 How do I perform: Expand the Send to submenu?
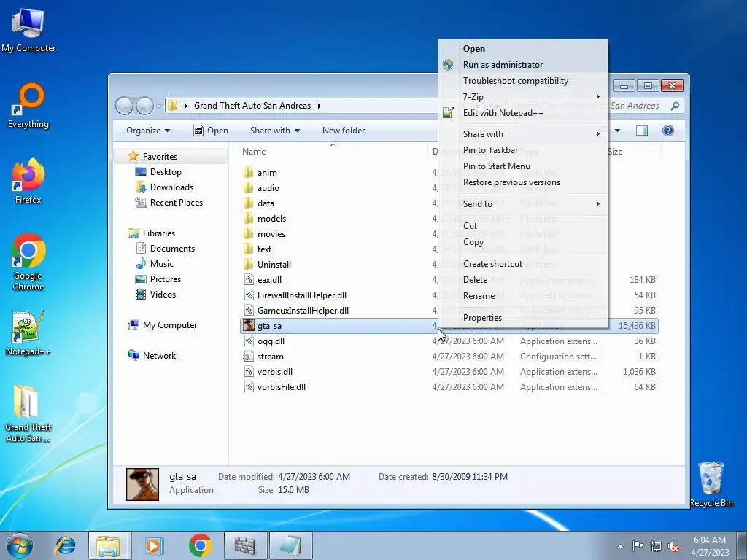tap(523, 204)
